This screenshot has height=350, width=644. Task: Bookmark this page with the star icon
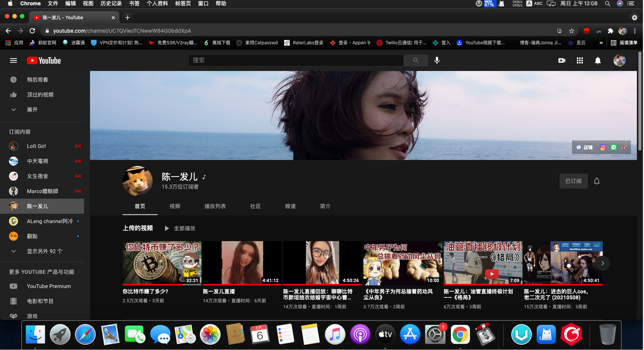click(572, 31)
